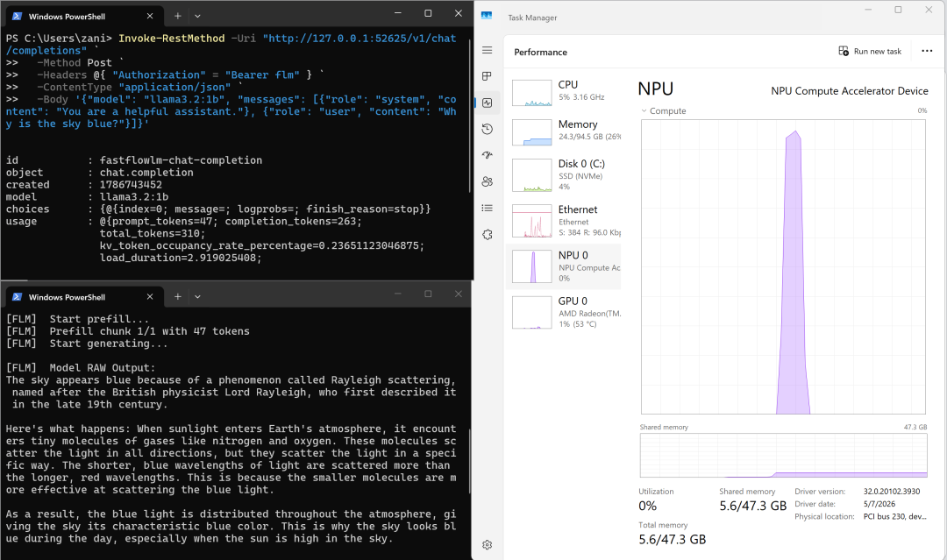The image size is (947, 560).
Task: Click 'created' value 1786743452
Action: [131, 185]
